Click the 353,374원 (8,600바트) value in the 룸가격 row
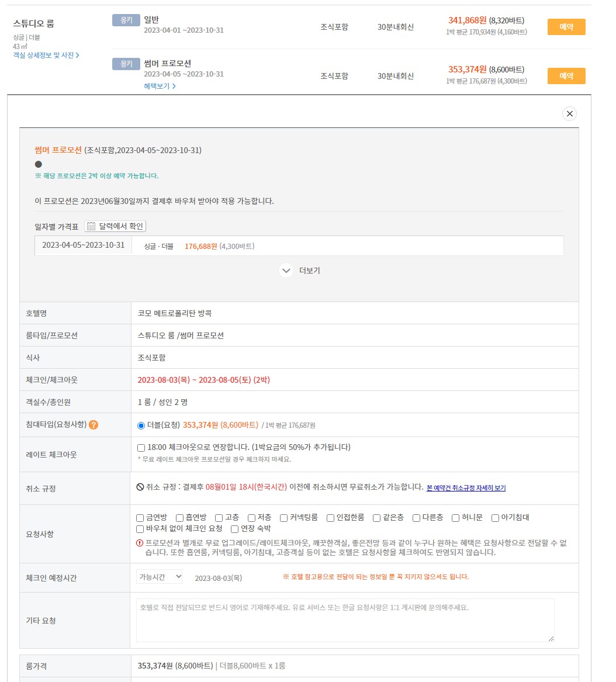616x682 pixels. pos(175,666)
